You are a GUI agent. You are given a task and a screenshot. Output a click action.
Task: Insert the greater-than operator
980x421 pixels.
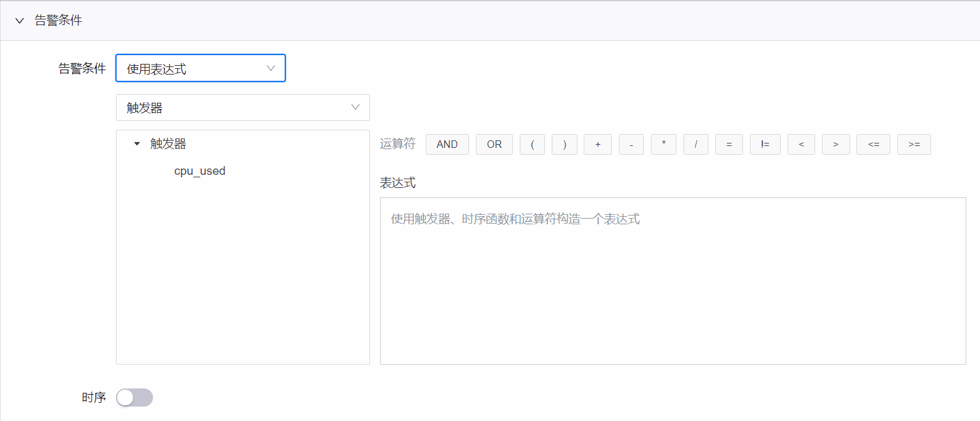pyautogui.click(x=836, y=144)
